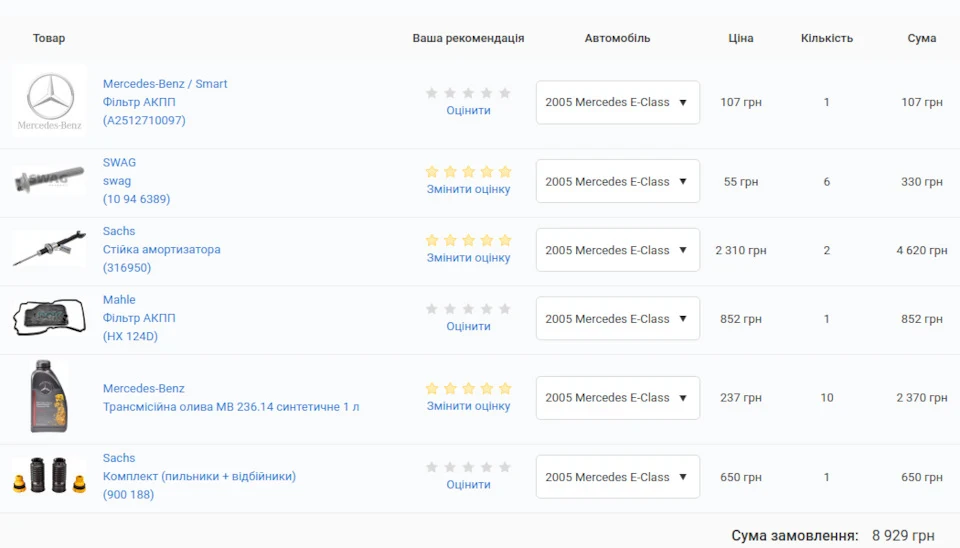Click the Кількість column header

pyautogui.click(x=827, y=38)
